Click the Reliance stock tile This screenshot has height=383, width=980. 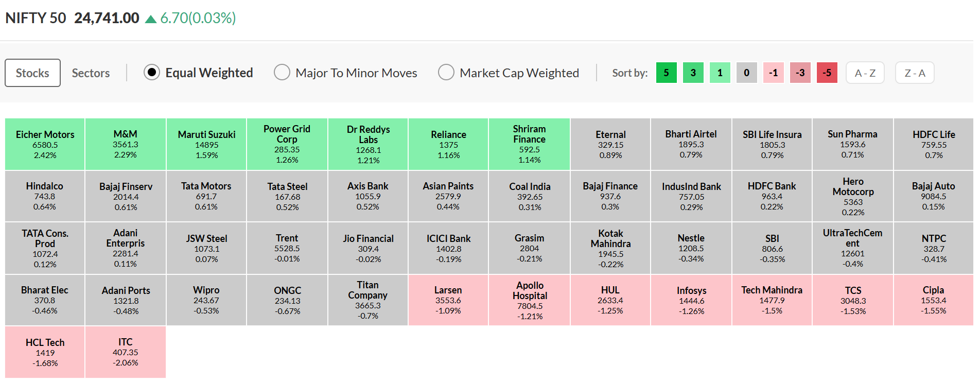point(448,144)
